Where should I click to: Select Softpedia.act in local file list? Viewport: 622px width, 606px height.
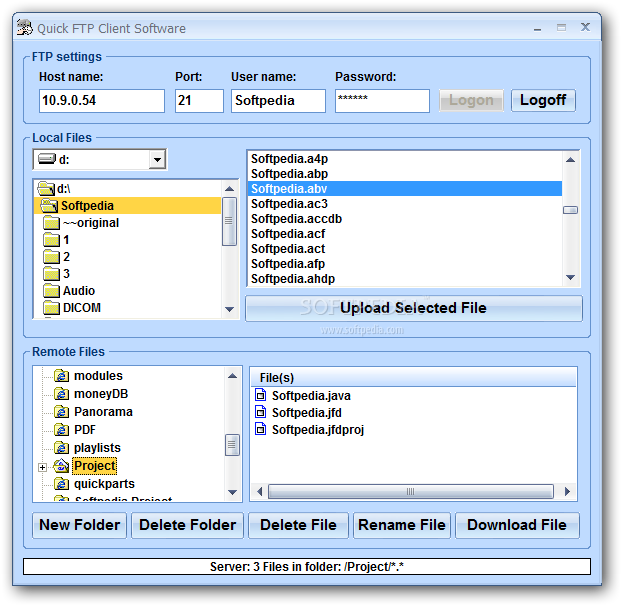tap(405, 249)
